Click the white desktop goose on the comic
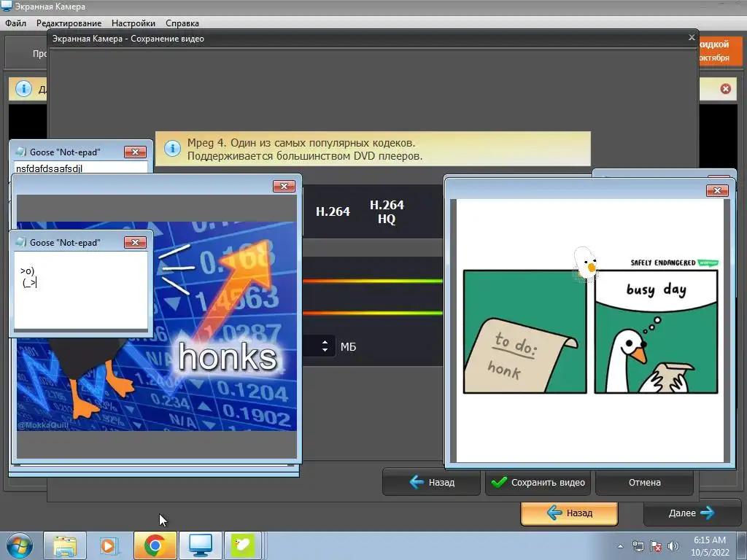The image size is (747, 560). click(x=586, y=263)
